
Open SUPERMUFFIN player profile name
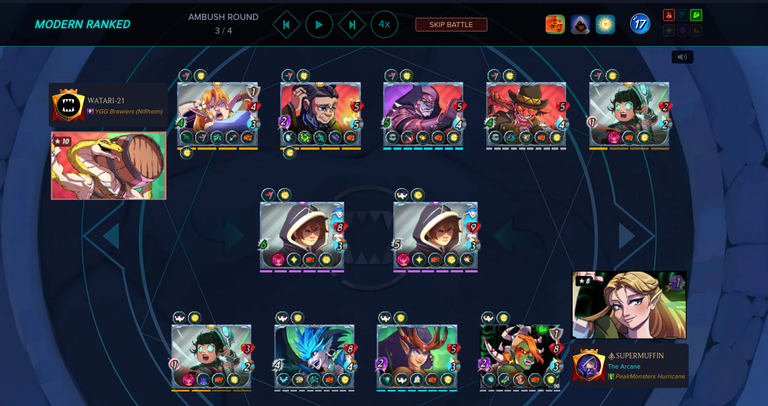click(x=635, y=356)
